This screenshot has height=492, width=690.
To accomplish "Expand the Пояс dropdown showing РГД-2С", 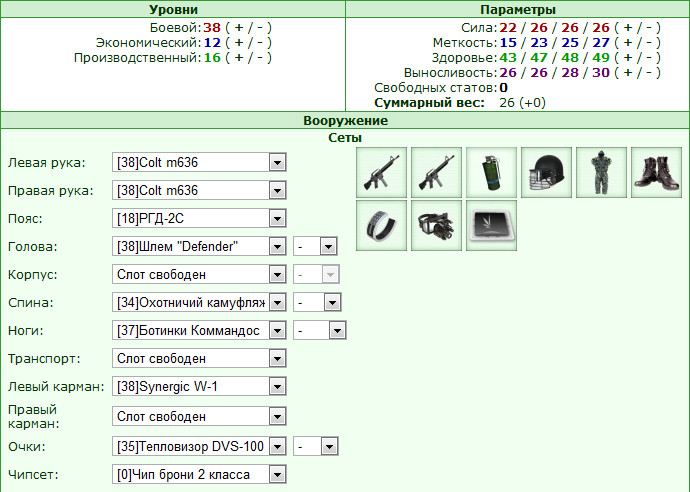I will [199, 218].
